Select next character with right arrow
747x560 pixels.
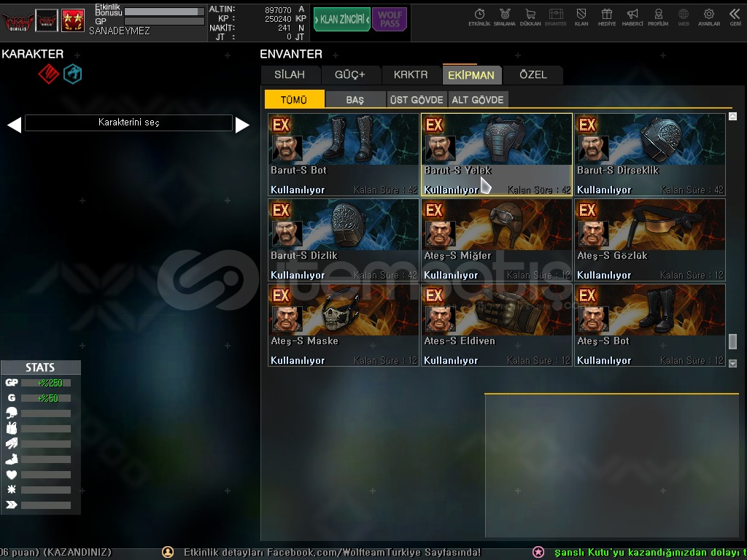(242, 125)
